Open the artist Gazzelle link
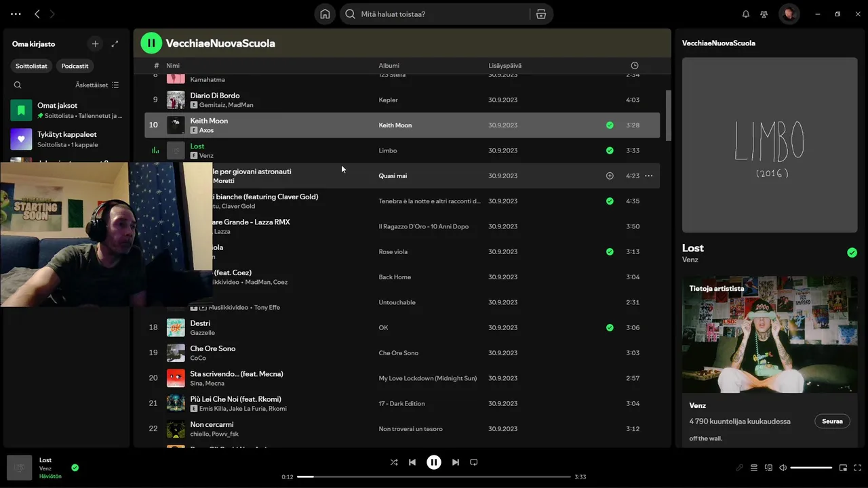The width and height of the screenshot is (868, 488). tap(203, 333)
